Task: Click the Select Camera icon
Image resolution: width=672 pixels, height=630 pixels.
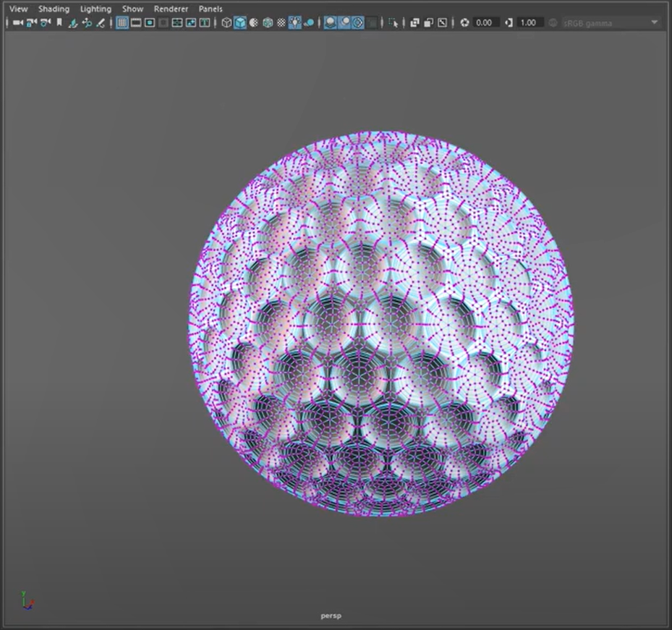Action: 17,23
